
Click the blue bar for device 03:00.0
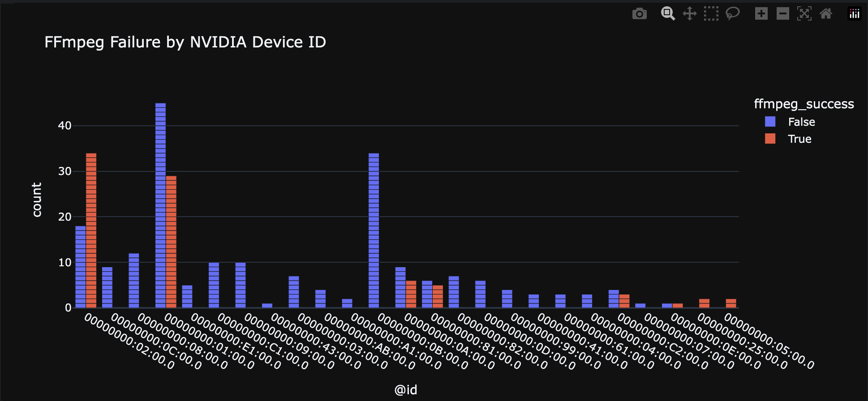[294, 292]
